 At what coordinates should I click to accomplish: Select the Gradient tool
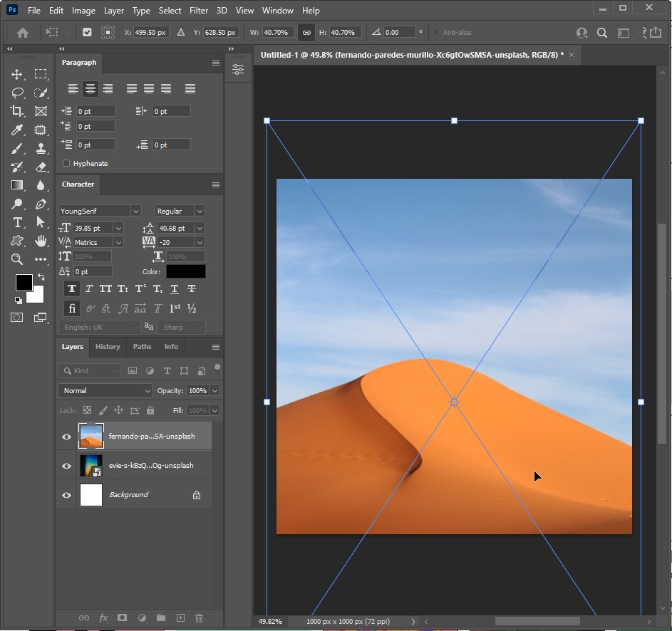(x=16, y=185)
